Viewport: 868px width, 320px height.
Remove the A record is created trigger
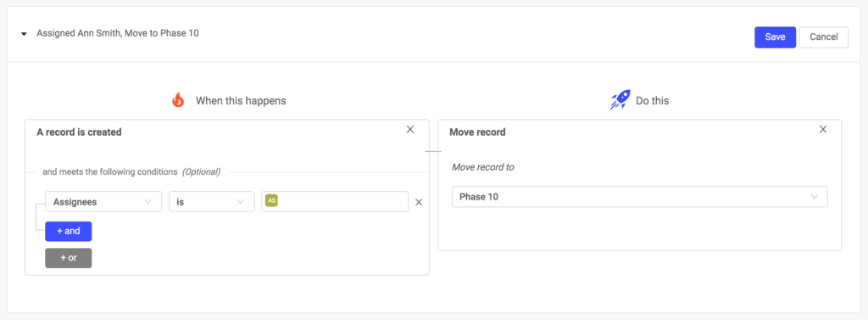pyautogui.click(x=410, y=129)
